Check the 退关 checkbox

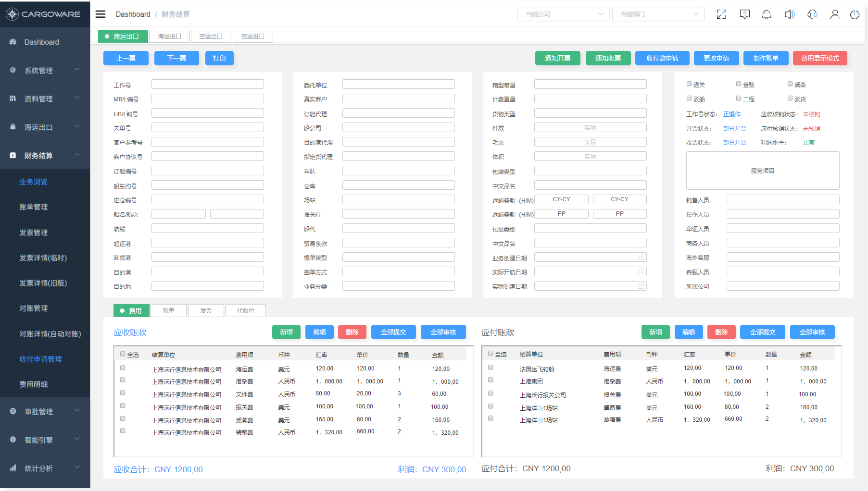689,84
